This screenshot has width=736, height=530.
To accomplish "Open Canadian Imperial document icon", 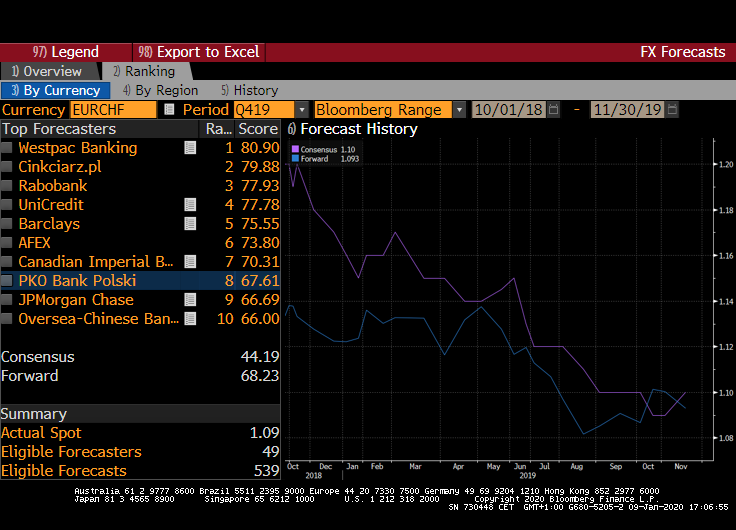I will coord(190,262).
